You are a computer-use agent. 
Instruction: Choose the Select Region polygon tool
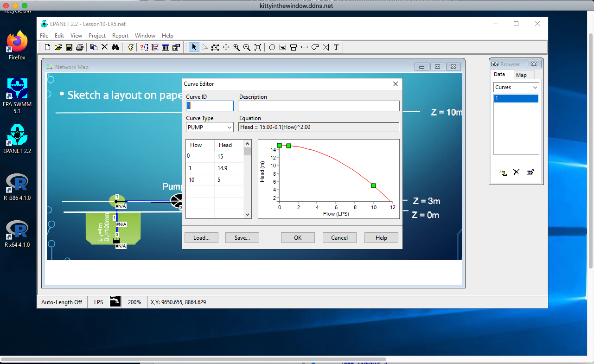pyautogui.click(x=215, y=47)
